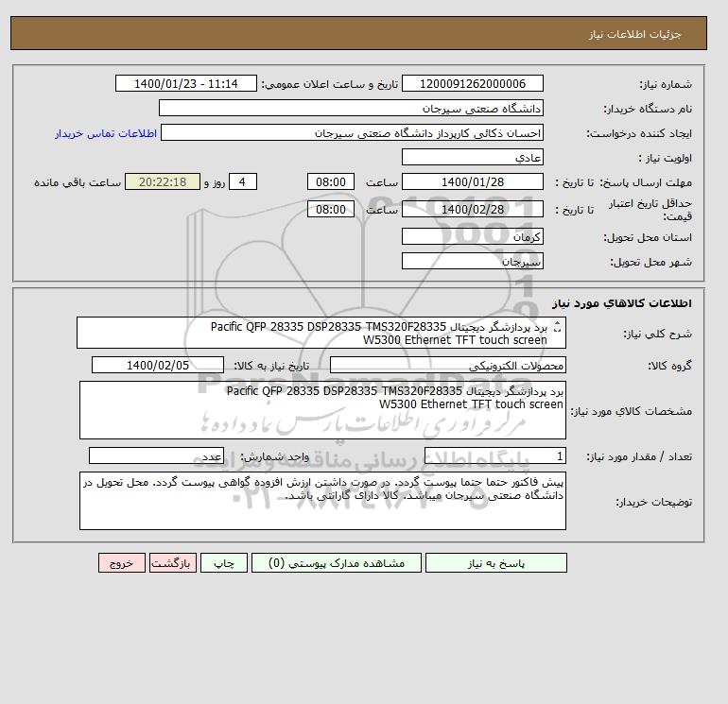
Task: Click the goods need date 1400/02/05
Action: pyautogui.click(x=158, y=366)
